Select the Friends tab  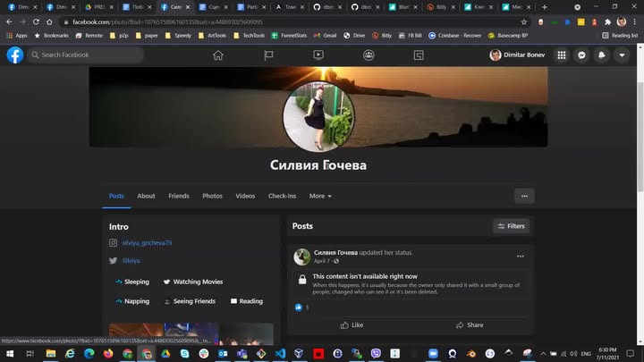(179, 196)
